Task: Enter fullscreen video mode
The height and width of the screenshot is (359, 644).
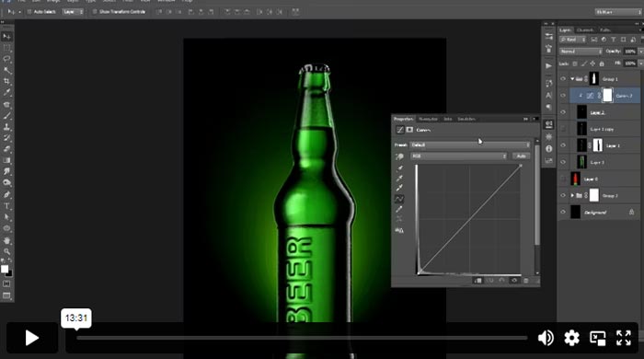Action: 624,338
